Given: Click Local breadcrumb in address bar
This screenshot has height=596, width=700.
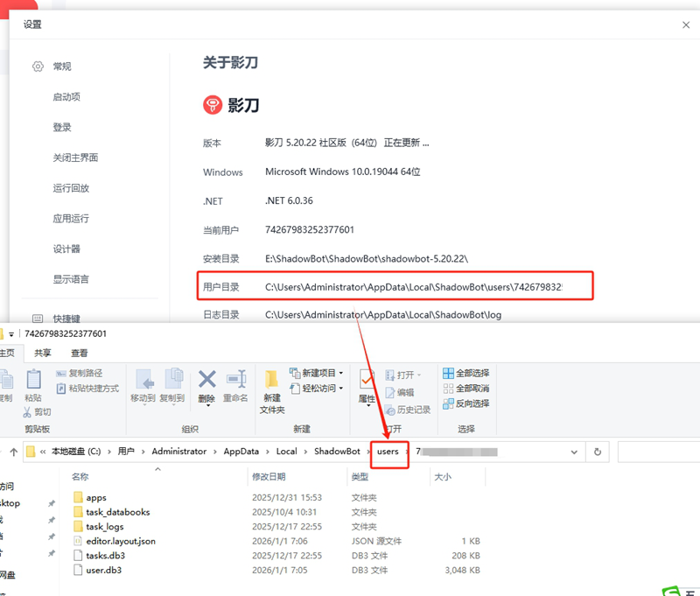Looking at the screenshot, I should pos(287,452).
